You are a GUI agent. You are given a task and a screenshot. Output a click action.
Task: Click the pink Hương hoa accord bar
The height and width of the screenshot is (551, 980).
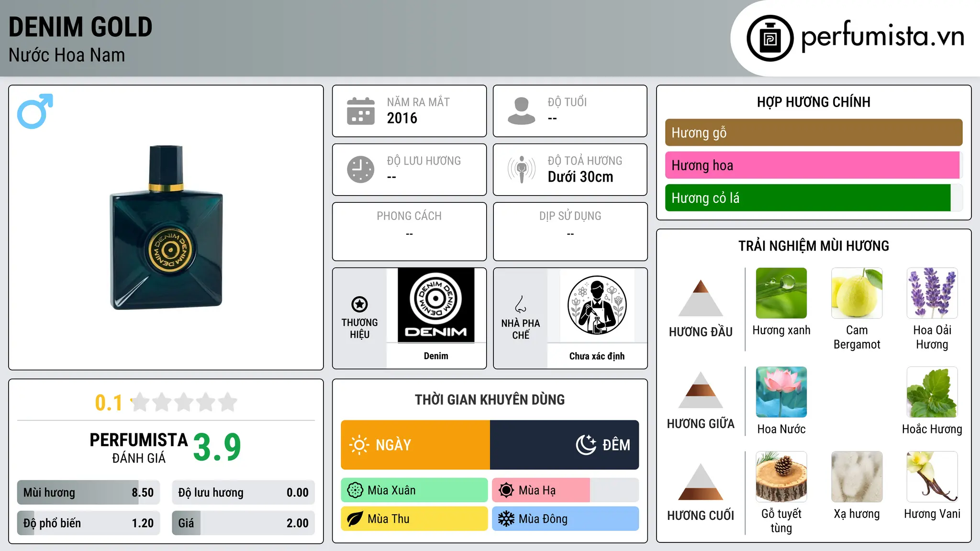point(813,165)
